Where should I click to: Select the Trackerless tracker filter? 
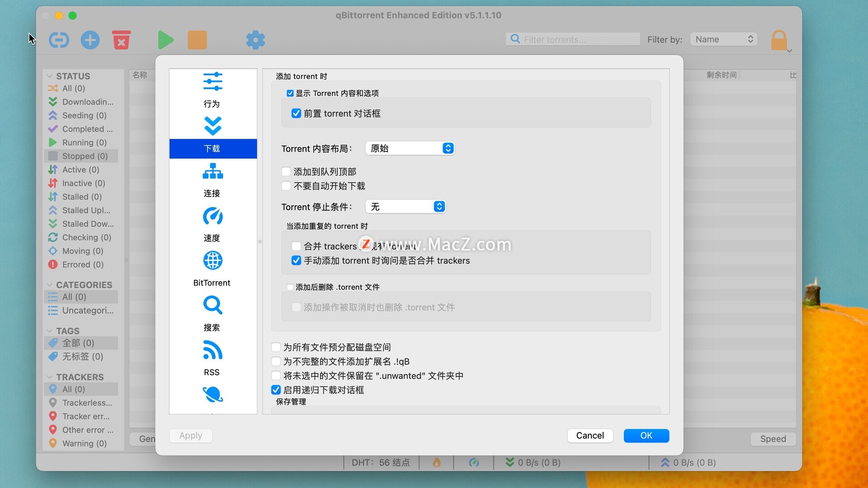click(81, 403)
